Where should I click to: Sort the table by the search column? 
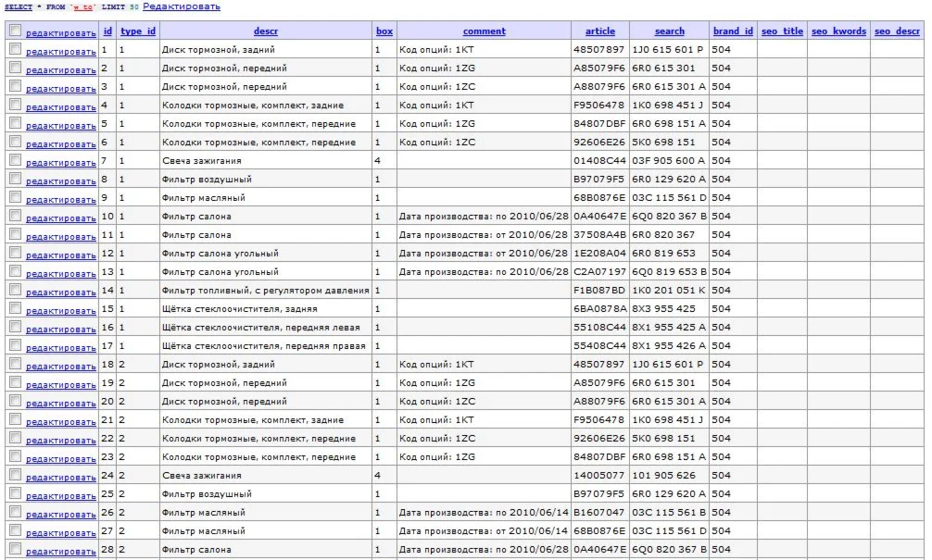click(x=670, y=31)
